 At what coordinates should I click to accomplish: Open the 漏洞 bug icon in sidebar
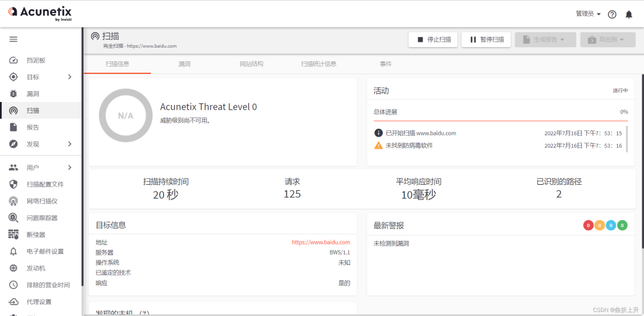[x=14, y=94]
